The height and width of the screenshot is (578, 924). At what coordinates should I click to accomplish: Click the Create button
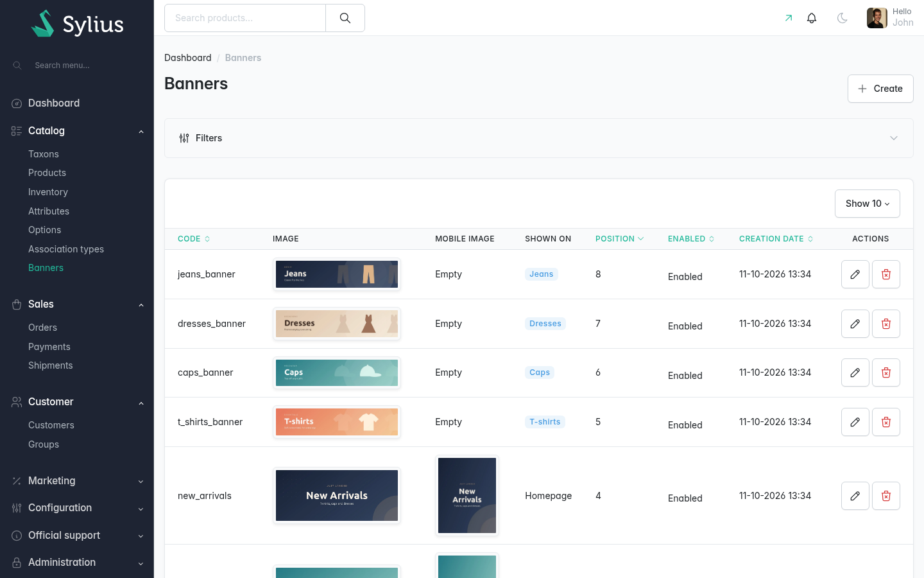pos(880,89)
